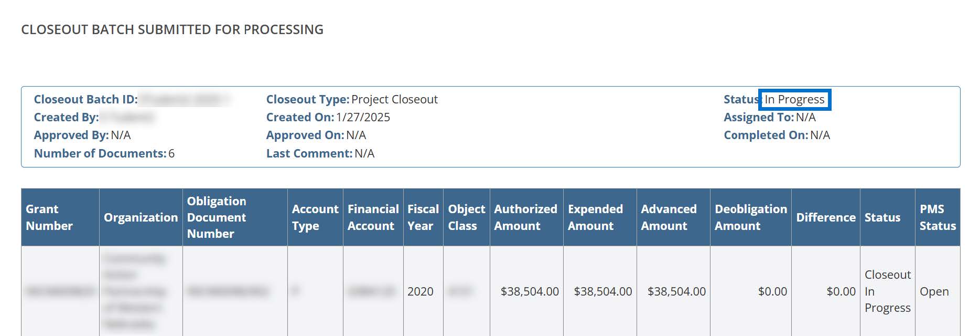Click the Grant Number column header

click(x=49, y=217)
